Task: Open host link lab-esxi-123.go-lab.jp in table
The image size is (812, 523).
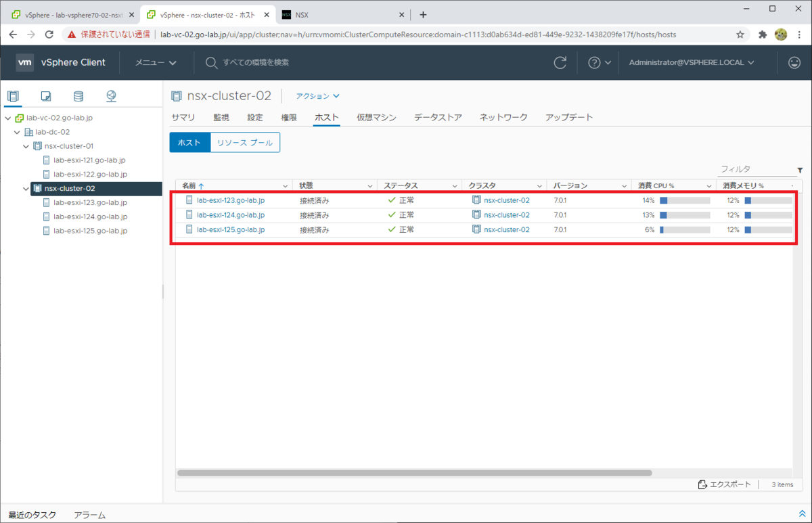Action: pos(231,200)
